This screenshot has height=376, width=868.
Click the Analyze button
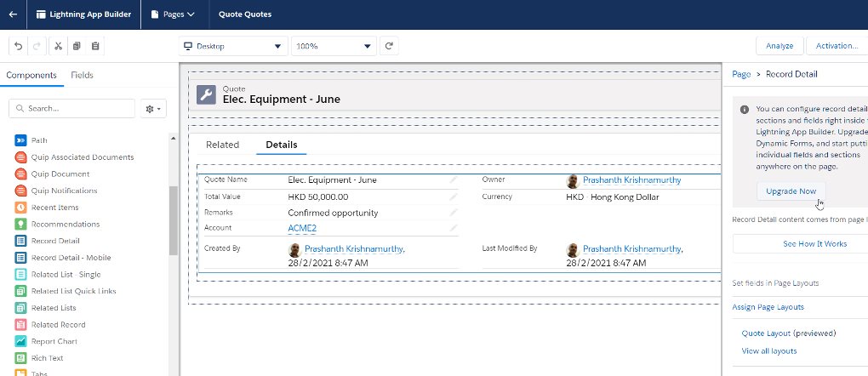(779, 46)
